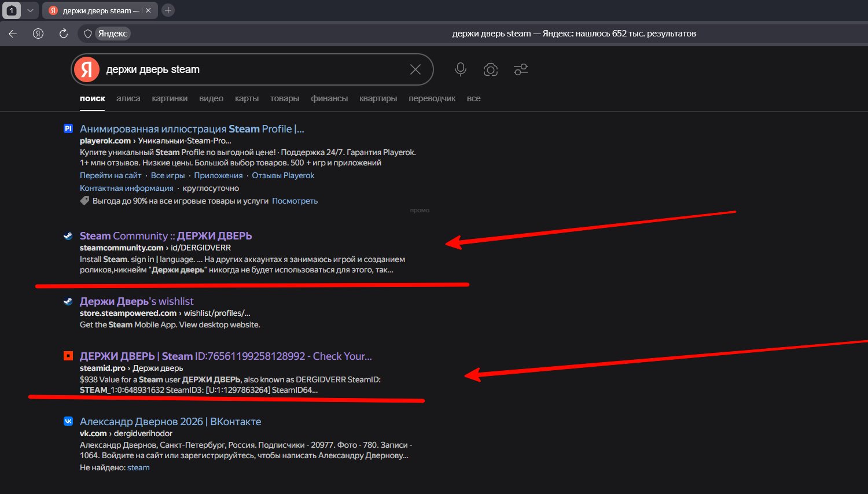
Task: Switch to the 'картинки' tab
Action: [170, 98]
